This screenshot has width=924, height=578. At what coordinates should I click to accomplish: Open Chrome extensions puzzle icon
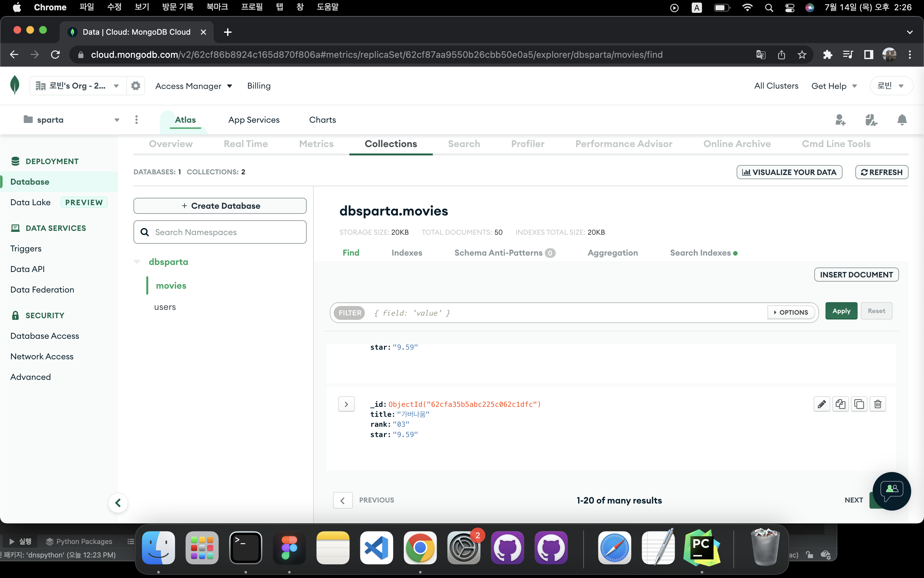tap(827, 55)
